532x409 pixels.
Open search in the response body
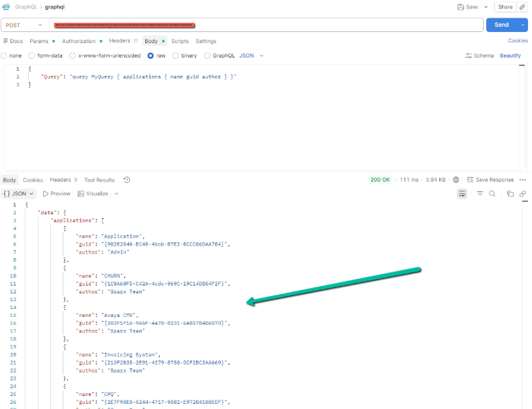pos(492,193)
